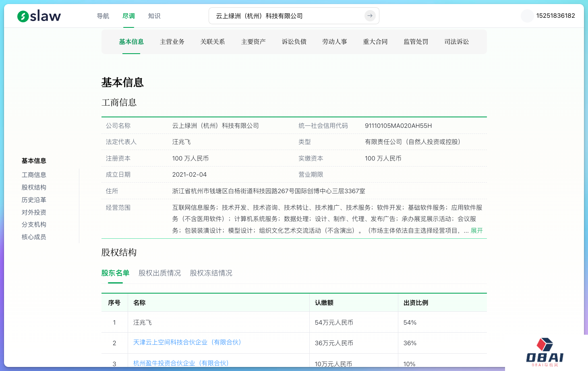Select the 诉讼负债 tab
588x371 pixels.
[294, 42]
